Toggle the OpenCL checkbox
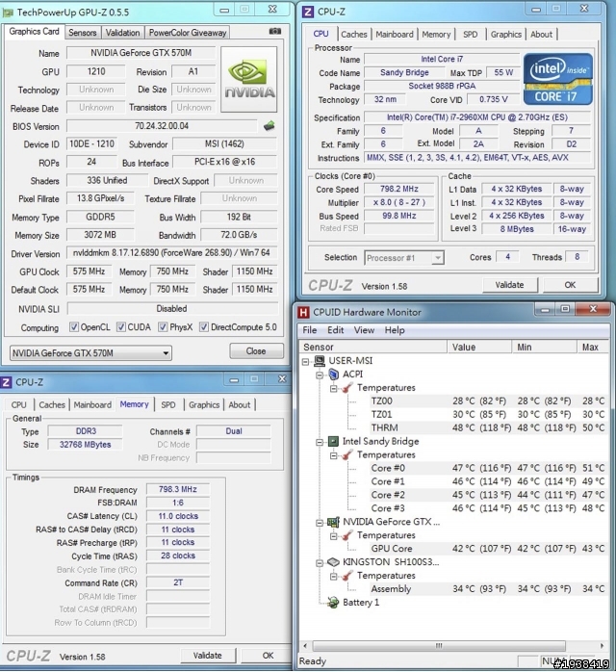This screenshot has width=616, height=672. [x=74, y=327]
